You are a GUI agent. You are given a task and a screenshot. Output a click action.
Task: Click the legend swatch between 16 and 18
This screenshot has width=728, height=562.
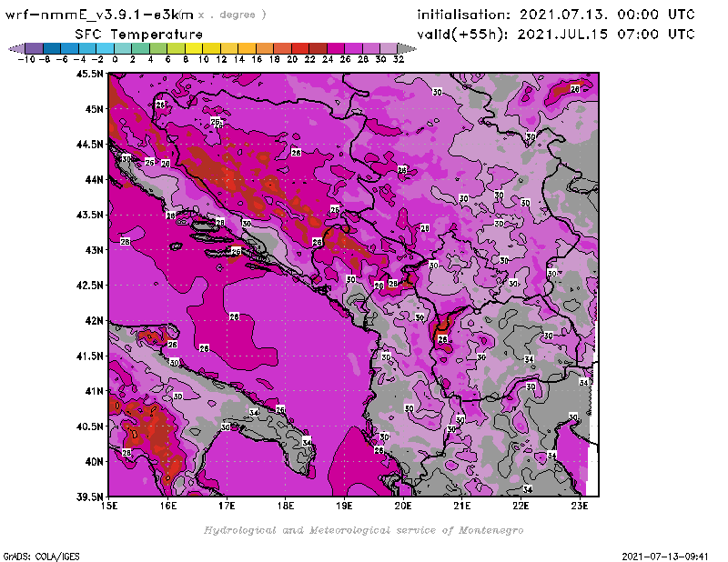(265, 48)
